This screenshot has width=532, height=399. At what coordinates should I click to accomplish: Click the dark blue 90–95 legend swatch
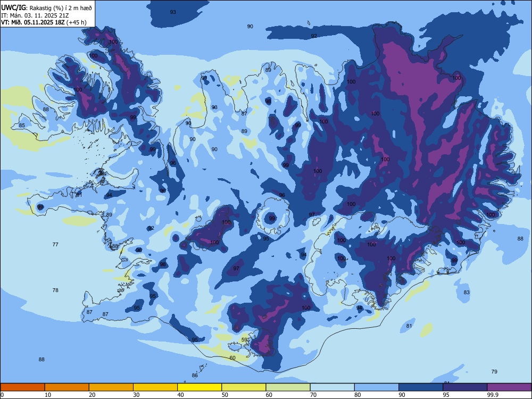(x=421, y=387)
